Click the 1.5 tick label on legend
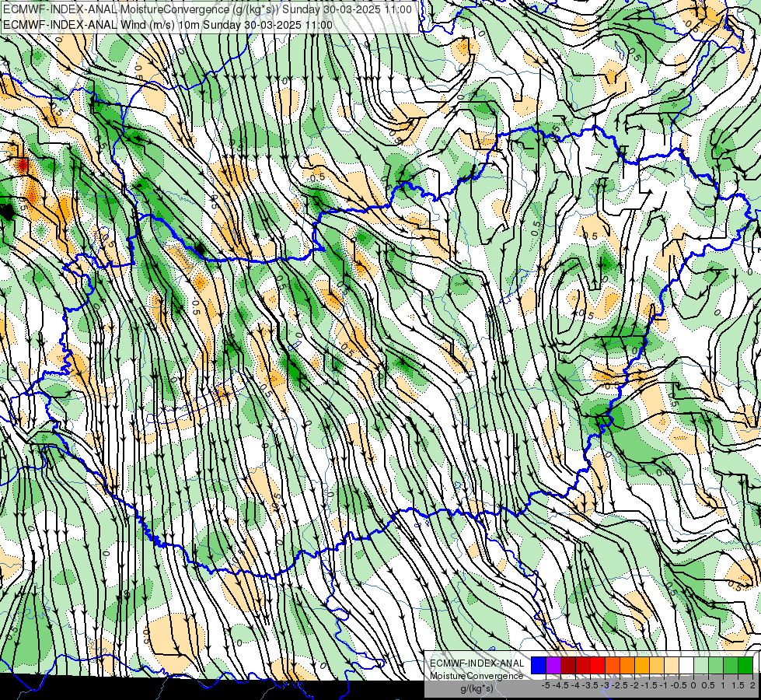761x700 pixels. point(737,685)
